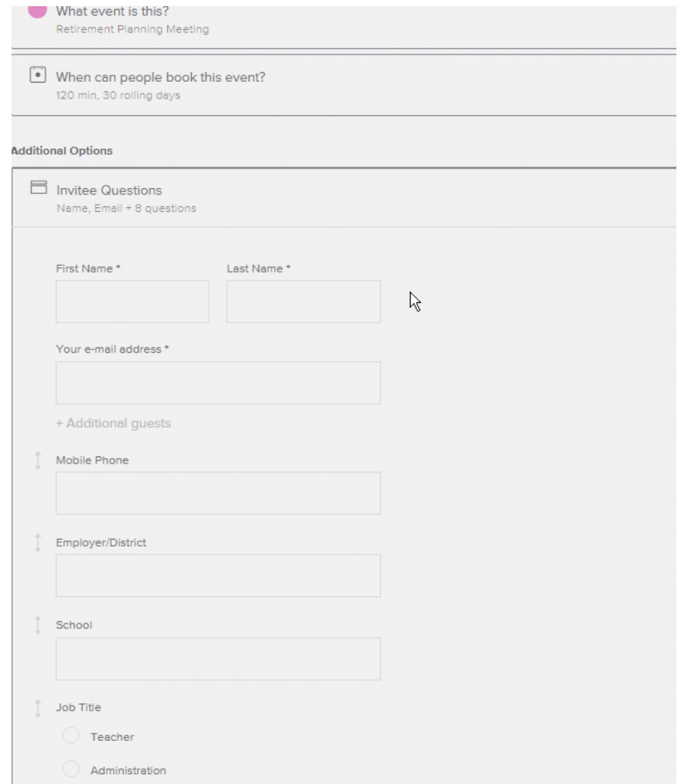Click into the Mobile Phone field
The image size is (681, 784).
pyautogui.click(x=218, y=493)
